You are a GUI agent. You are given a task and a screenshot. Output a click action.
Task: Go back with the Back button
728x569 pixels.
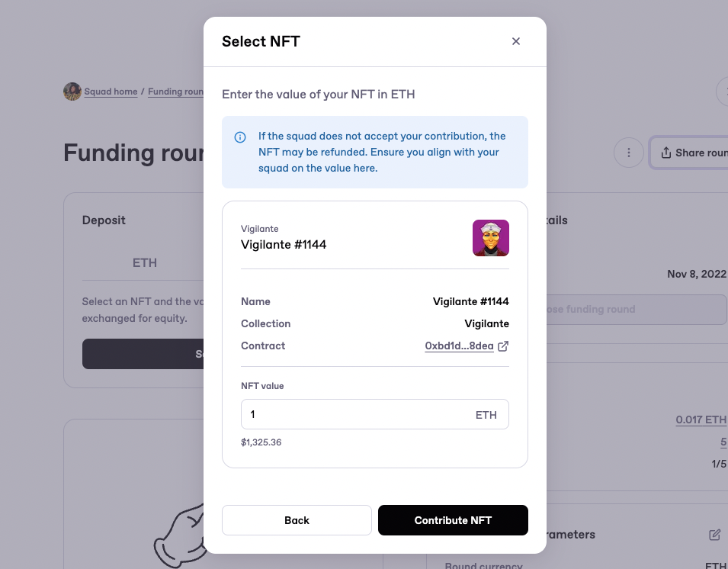point(297,520)
